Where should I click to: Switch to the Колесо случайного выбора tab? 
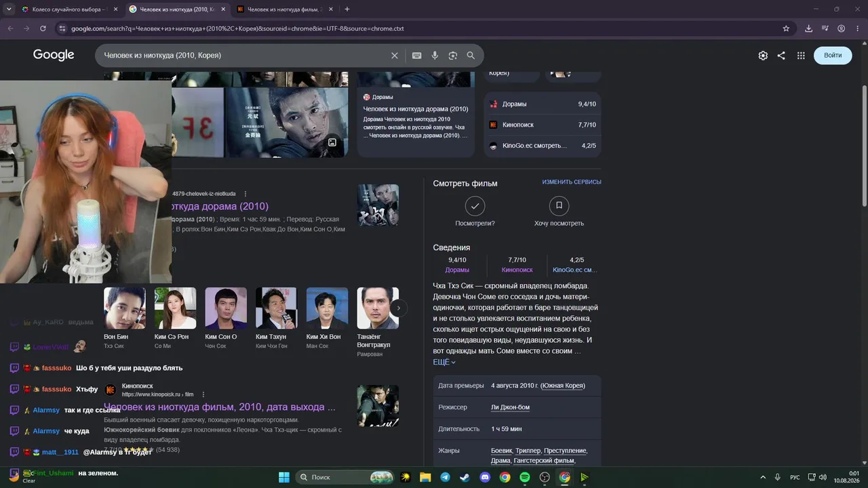[x=68, y=9]
